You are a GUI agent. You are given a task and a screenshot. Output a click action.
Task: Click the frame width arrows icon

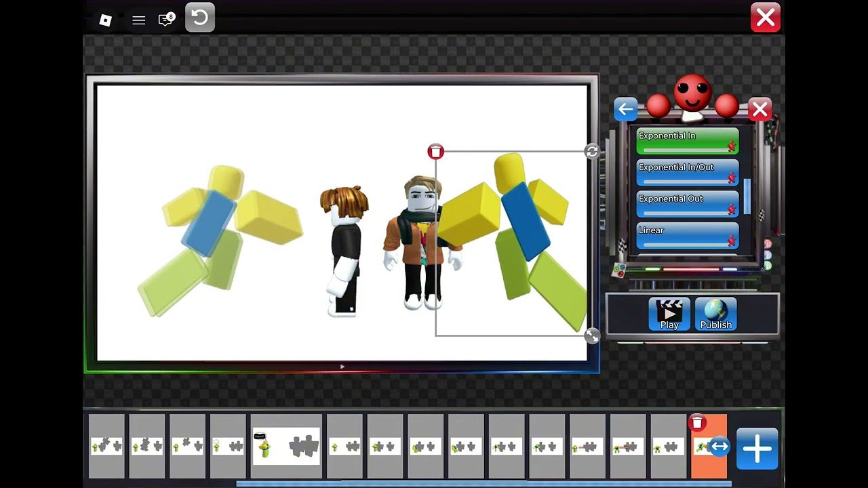pyautogui.click(x=719, y=447)
